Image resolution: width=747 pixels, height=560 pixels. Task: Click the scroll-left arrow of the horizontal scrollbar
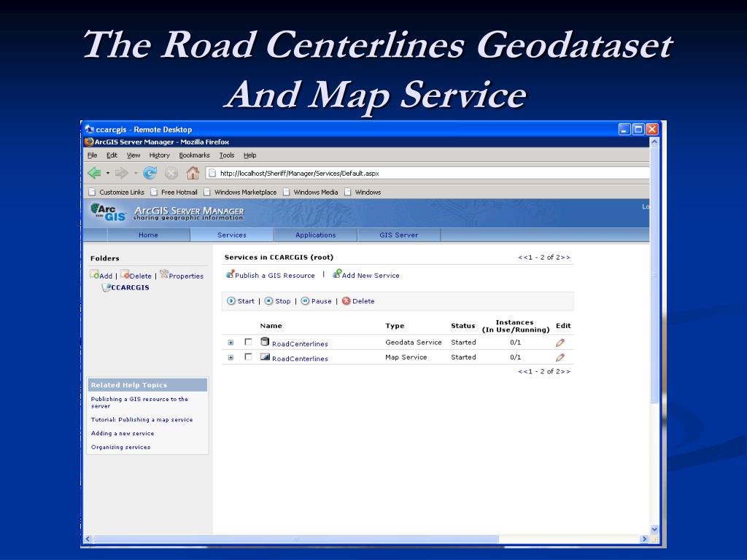88,539
